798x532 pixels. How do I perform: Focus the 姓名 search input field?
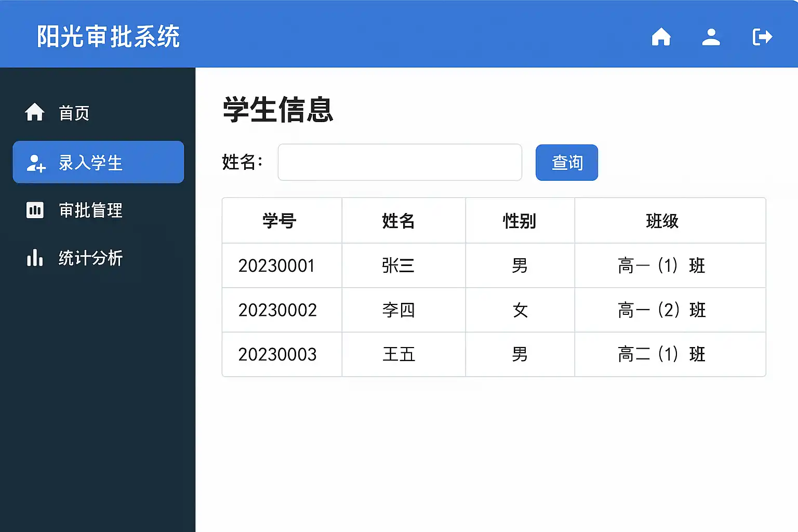[x=400, y=162]
